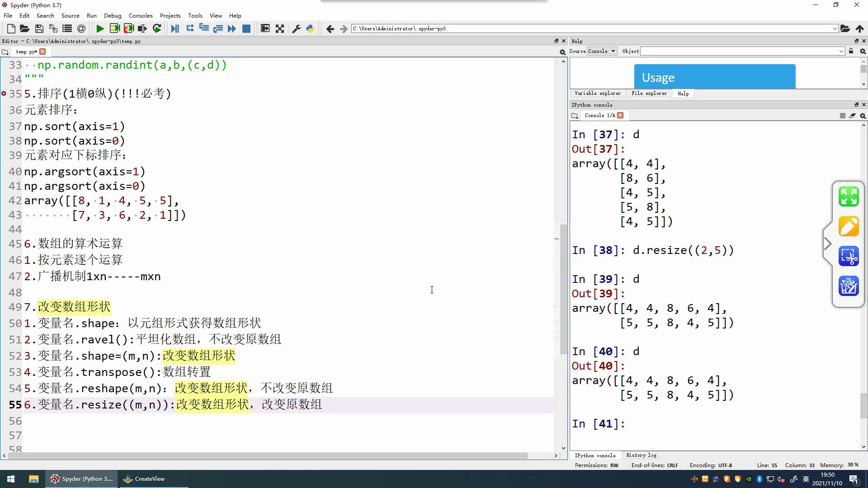Open new file icon in toolbar

pyautogui.click(x=11, y=28)
